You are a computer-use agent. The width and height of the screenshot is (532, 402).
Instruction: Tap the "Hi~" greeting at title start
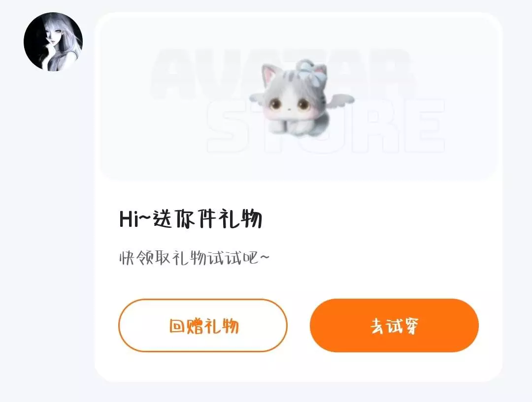click(134, 218)
